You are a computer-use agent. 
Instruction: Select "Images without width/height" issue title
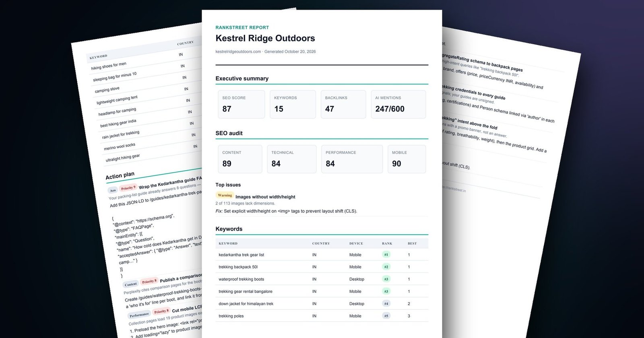coord(265,197)
